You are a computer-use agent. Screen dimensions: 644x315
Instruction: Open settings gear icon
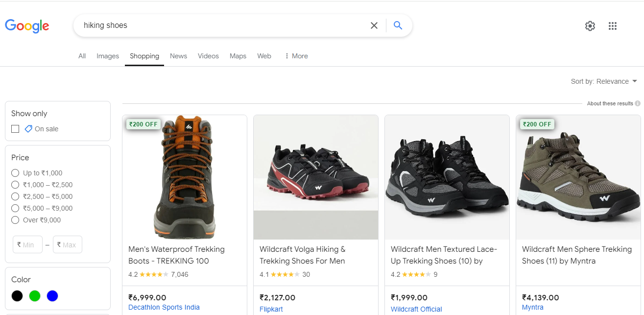590,26
